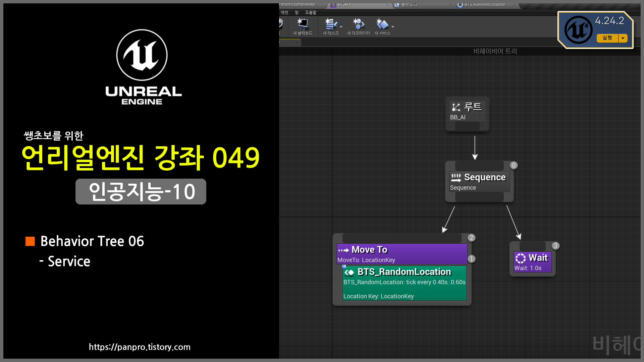The image size is (644, 362).
Task: Open the New Task dropdown arrow
Action: coord(341,27)
